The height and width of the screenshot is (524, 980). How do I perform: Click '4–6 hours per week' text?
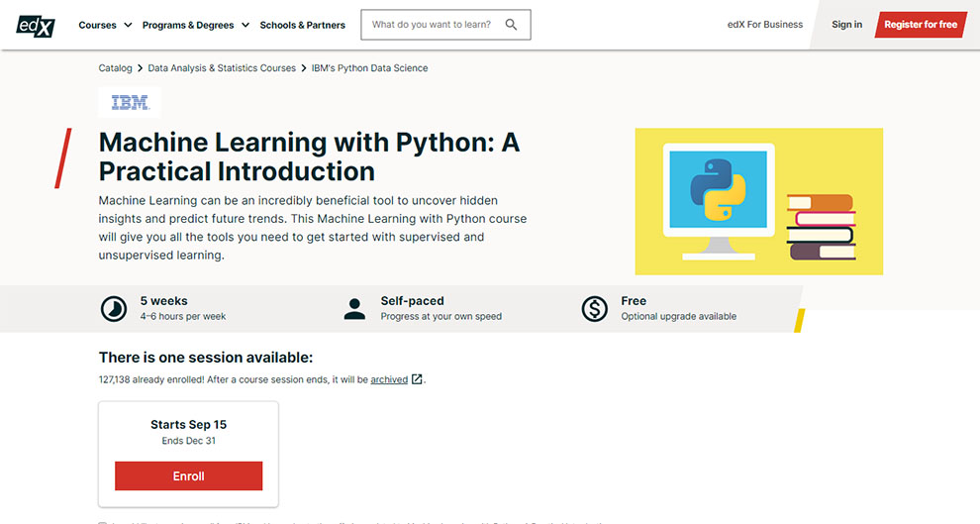click(183, 316)
